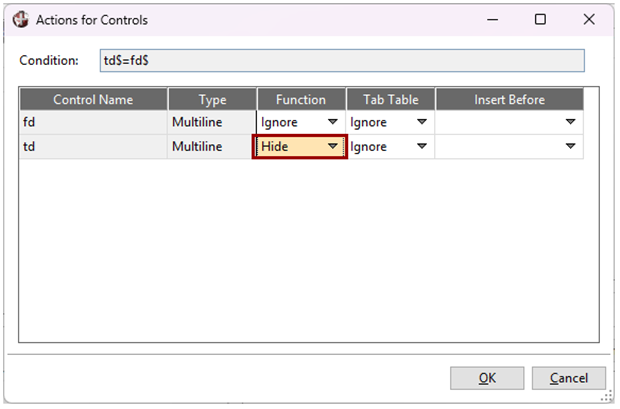Click the Insert Before column header
Viewport: 620px width, 409px height.
point(509,99)
